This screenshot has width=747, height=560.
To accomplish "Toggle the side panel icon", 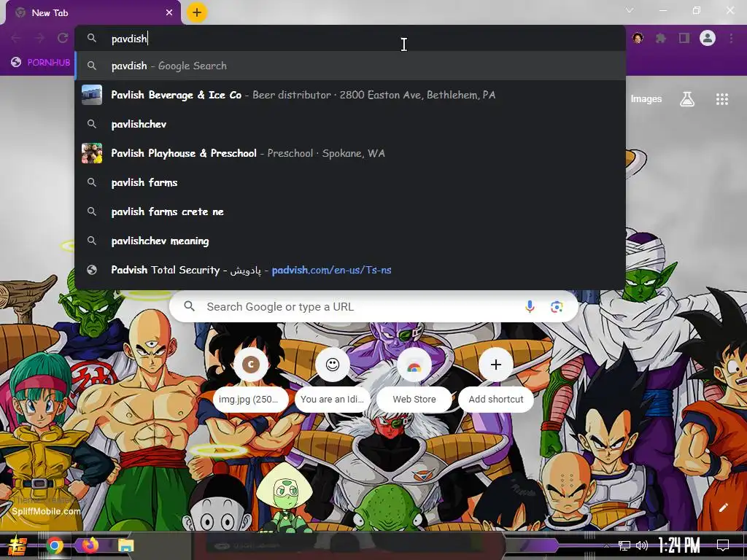I will pos(684,38).
